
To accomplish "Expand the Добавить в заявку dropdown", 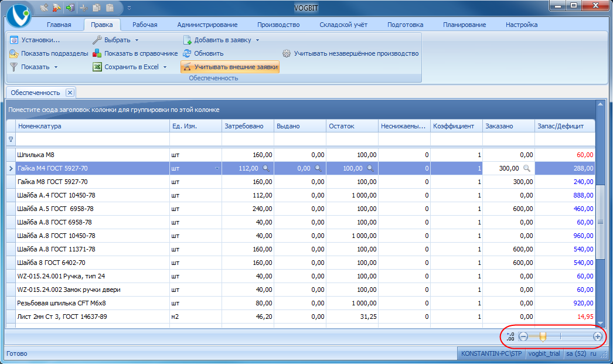I will coord(258,40).
